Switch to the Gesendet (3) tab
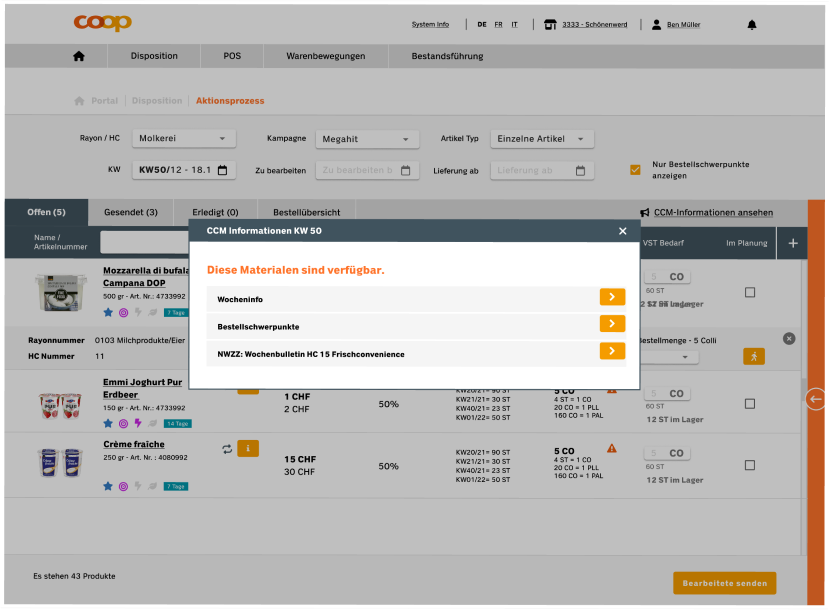Screen dimensions: 829x610 point(131,212)
